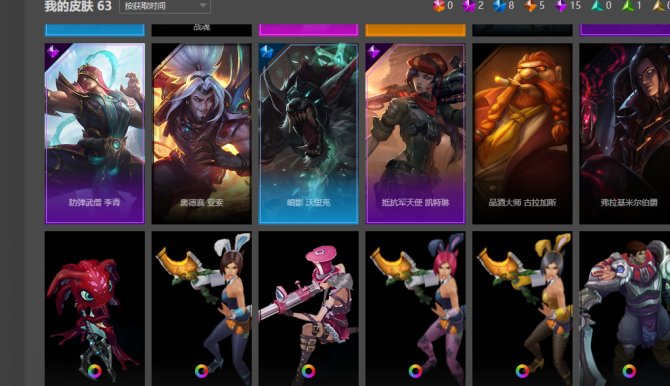670x386 pixels.
Task: Expand sort options via the dropdown arrow
Action: 203,6
